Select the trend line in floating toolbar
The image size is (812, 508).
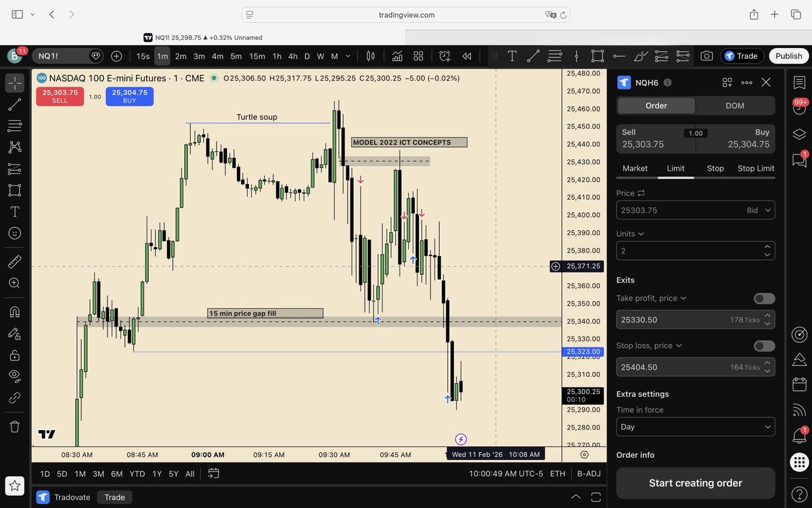coord(533,56)
